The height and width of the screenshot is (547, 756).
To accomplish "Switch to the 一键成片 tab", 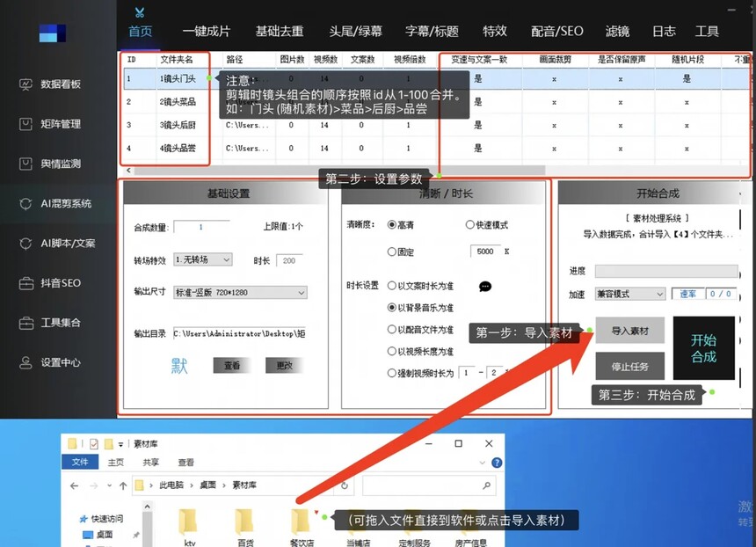I will [206, 31].
